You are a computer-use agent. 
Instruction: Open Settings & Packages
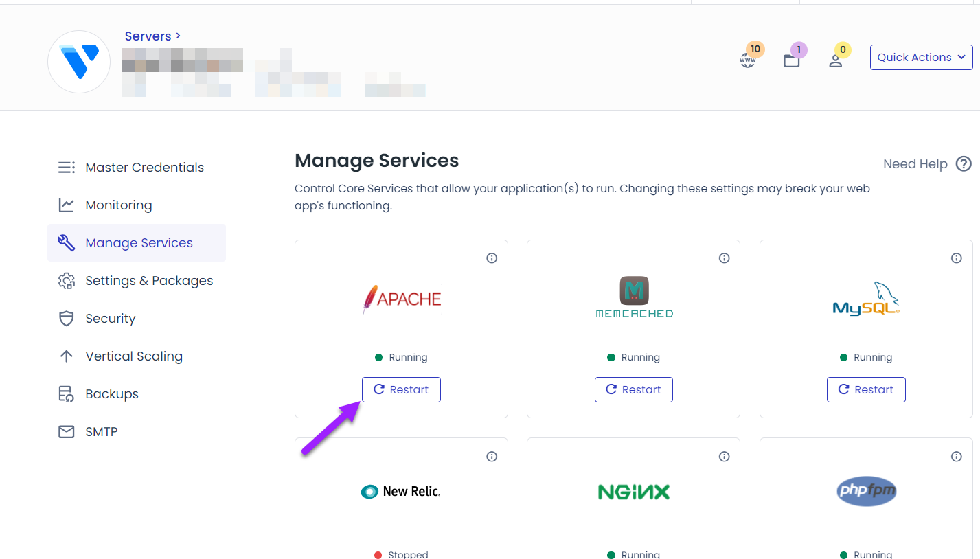[x=137, y=281]
